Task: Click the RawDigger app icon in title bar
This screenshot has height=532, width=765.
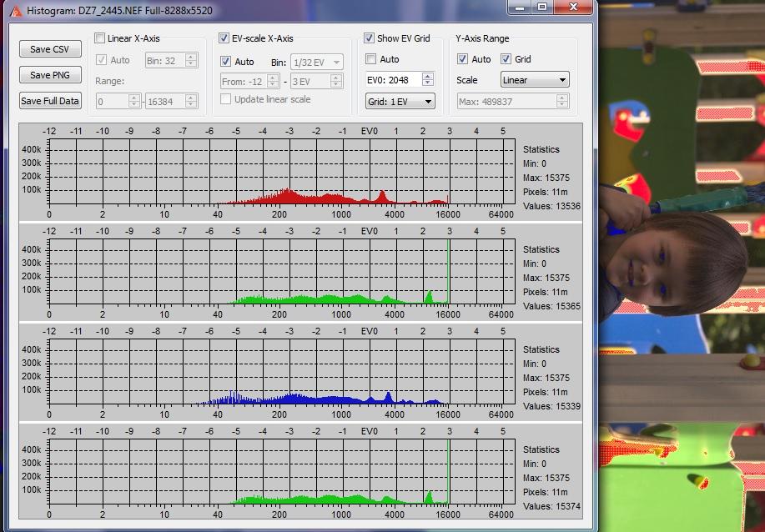Action: pyautogui.click(x=16, y=10)
